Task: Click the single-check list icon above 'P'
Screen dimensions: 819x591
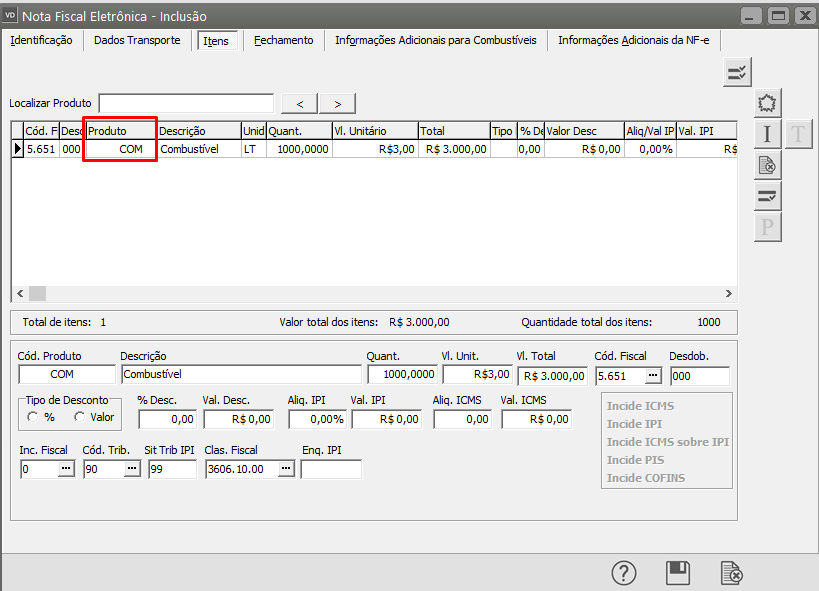Action: (x=767, y=196)
